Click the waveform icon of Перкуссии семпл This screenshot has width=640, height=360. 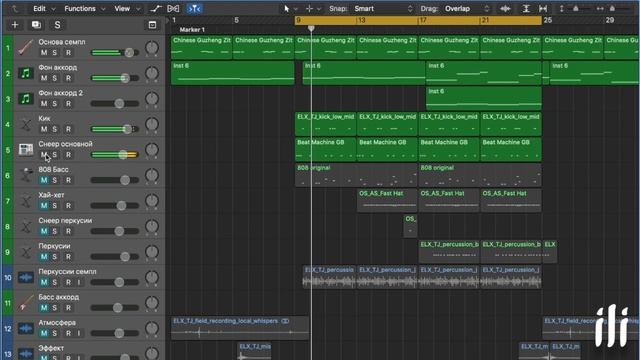click(25, 278)
